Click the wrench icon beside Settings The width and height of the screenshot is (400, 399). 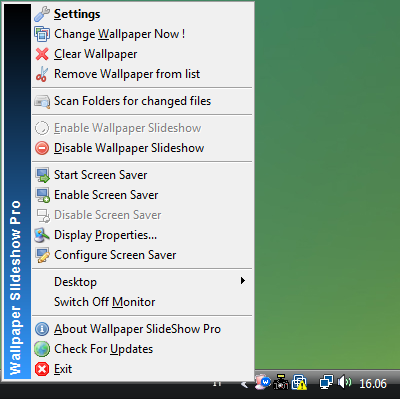42,14
